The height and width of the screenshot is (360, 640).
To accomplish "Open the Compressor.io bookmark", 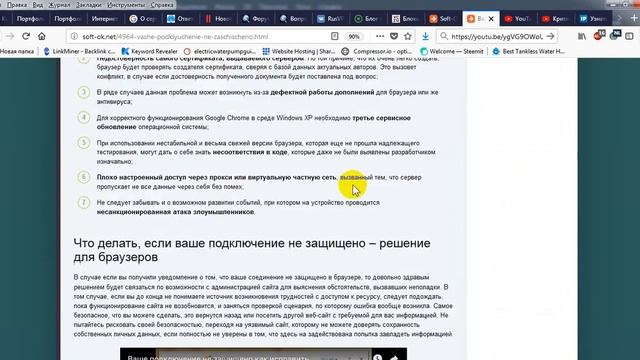I will pyautogui.click(x=377, y=51).
